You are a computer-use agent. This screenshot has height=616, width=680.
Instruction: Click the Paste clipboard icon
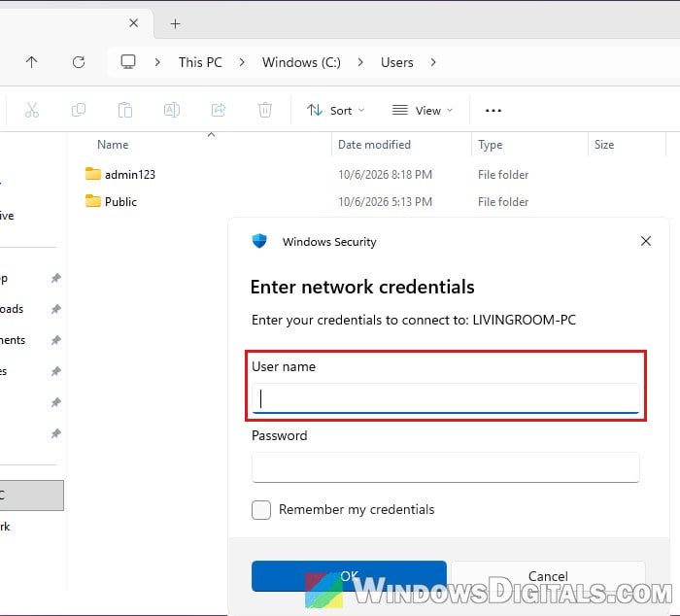pyautogui.click(x=125, y=110)
